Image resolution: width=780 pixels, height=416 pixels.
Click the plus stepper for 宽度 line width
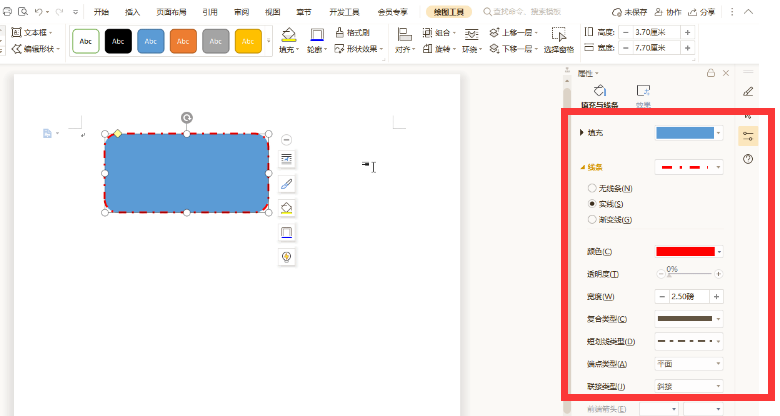tap(716, 297)
